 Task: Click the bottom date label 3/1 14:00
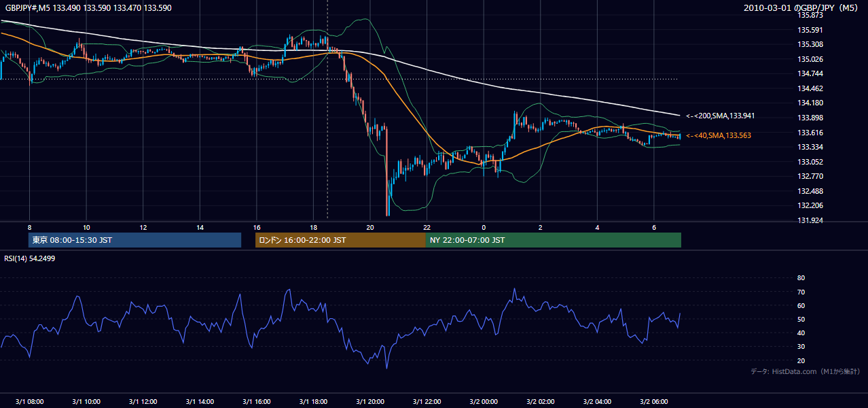[x=200, y=401]
